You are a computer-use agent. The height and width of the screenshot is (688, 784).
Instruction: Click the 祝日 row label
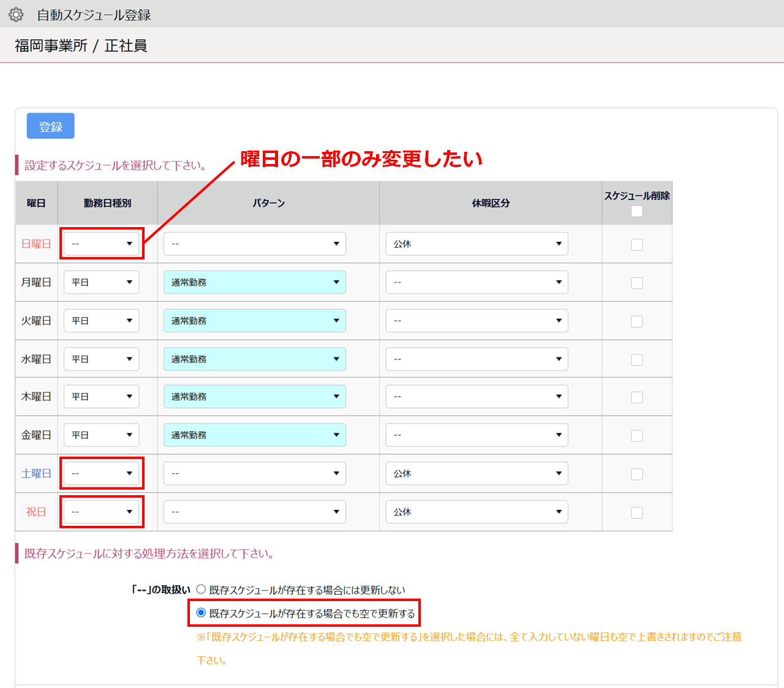(x=36, y=512)
